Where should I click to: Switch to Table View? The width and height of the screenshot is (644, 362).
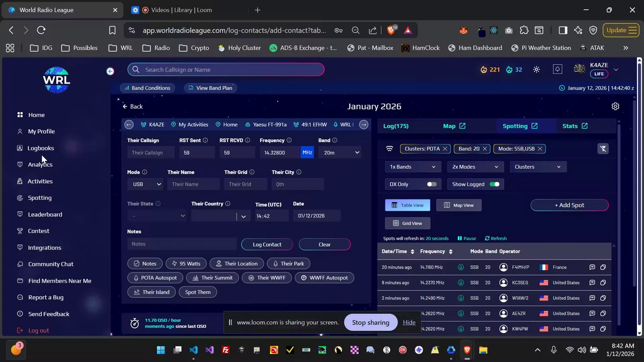pyautogui.click(x=408, y=205)
